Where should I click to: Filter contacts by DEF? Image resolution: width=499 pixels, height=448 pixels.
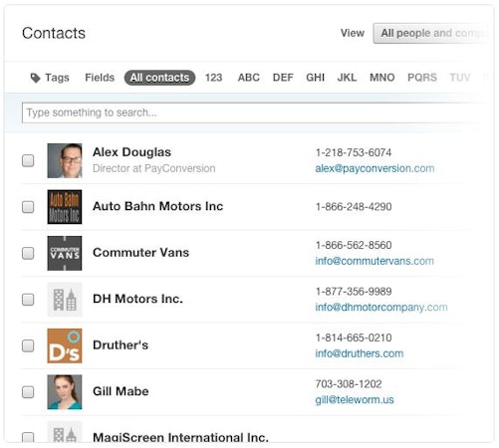point(283,78)
